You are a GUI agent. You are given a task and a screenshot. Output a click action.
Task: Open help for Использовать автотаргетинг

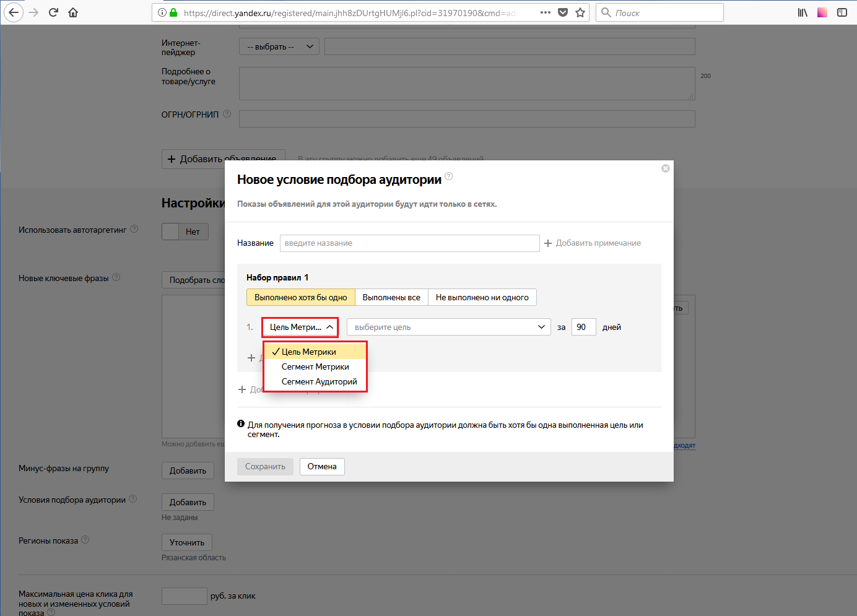tap(134, 229)
